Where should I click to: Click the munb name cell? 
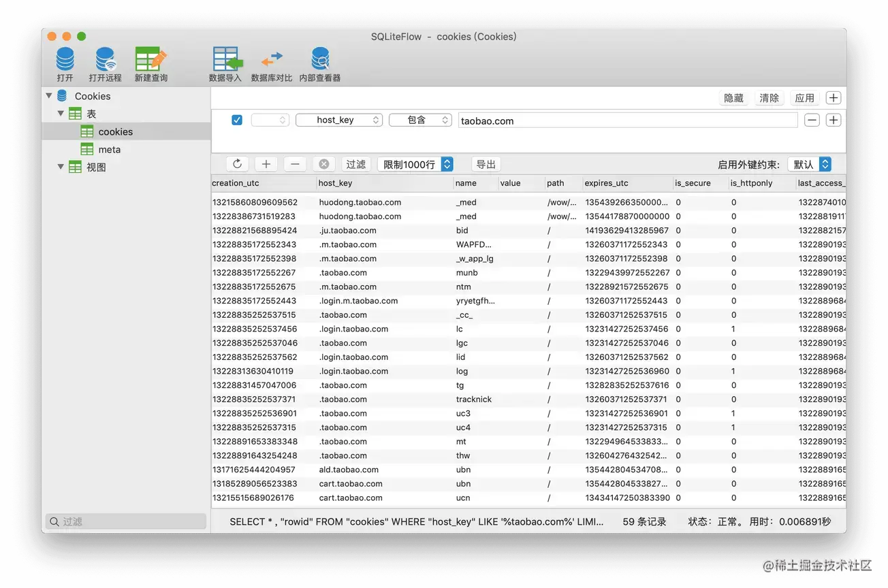pos(466,272)
